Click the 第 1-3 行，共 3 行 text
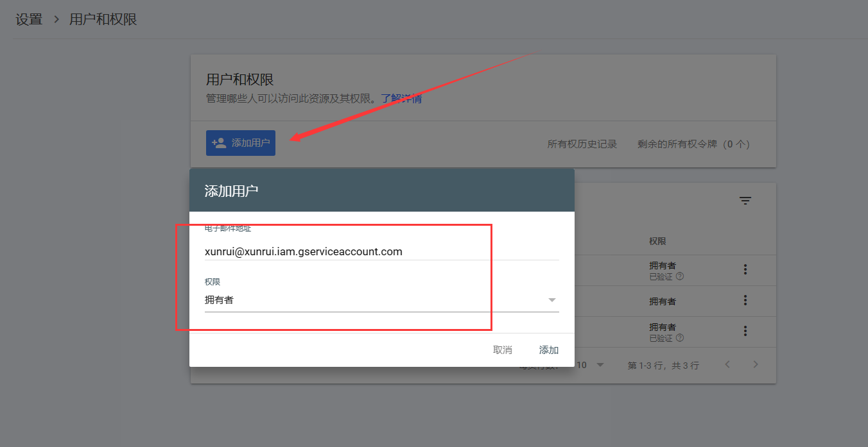The height and width of the screenshot is (447, 868). 663,366
